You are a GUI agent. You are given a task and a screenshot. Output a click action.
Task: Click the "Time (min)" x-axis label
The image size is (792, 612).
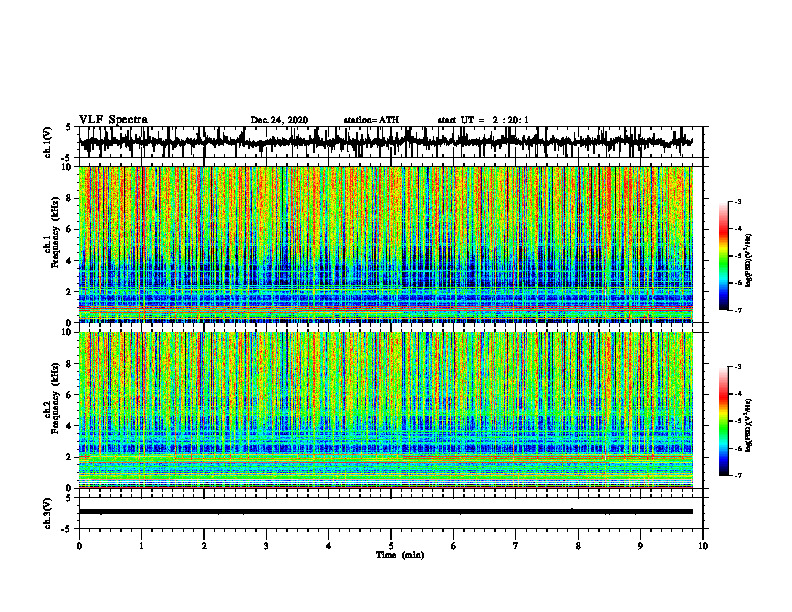tap(400, 555)
